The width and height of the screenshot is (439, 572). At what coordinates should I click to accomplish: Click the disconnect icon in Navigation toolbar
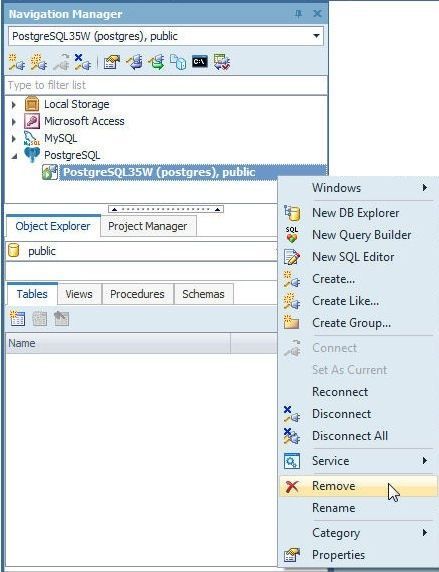(83, 62)
